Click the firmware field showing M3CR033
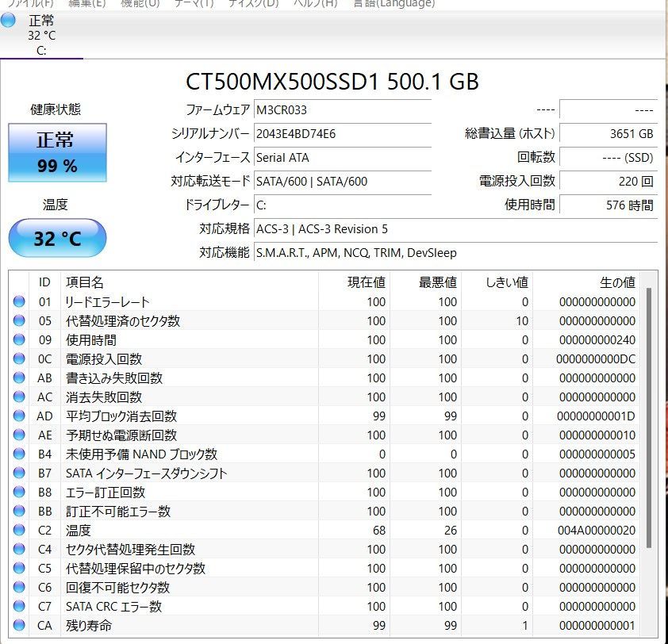668x644 pixels. click(x=343, y=110)
